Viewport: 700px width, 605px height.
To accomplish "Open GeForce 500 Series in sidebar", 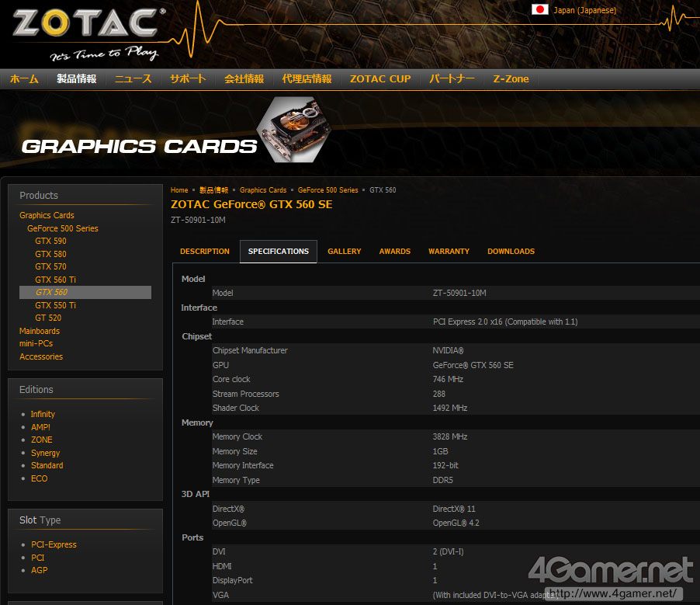I will [x=63, y=228].
